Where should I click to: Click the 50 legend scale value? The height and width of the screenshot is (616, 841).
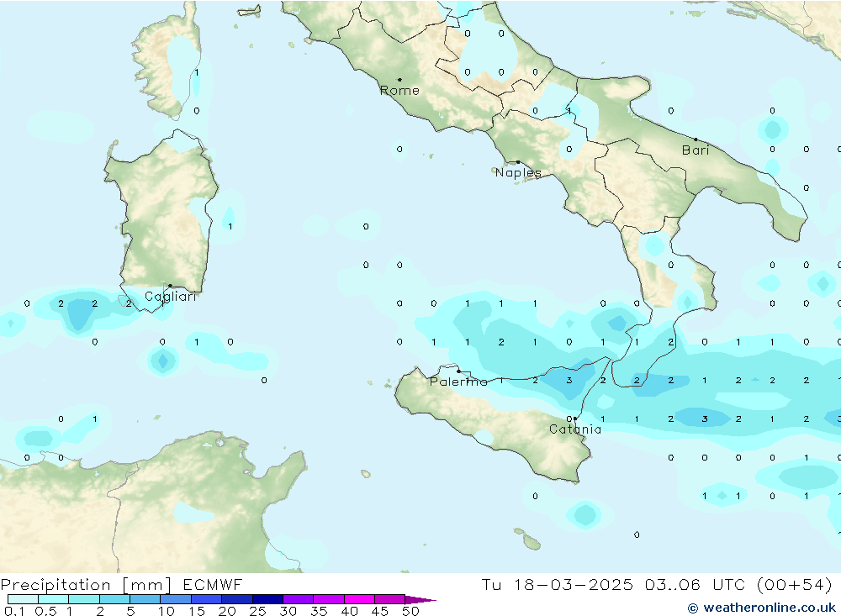(410, 611)
